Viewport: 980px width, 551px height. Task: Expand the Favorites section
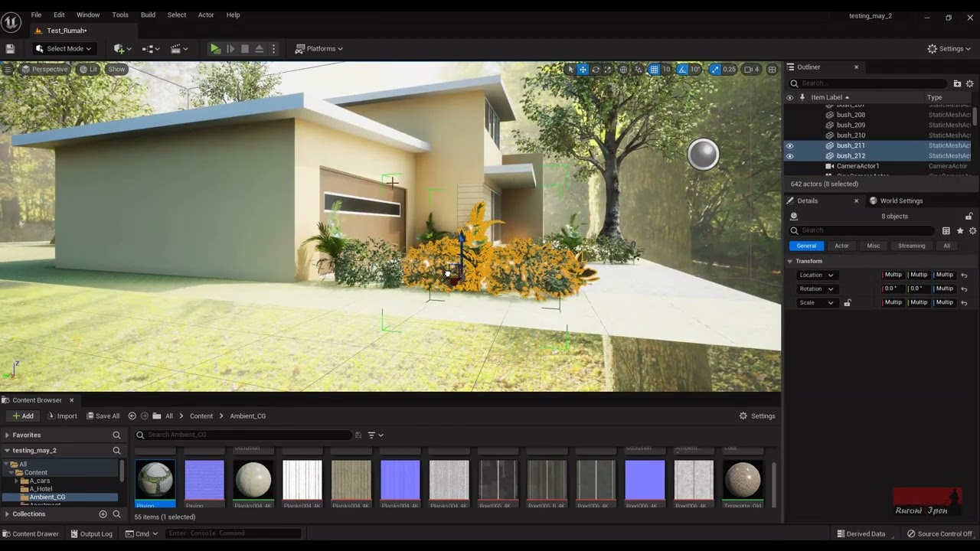click(x=7, y=435)
